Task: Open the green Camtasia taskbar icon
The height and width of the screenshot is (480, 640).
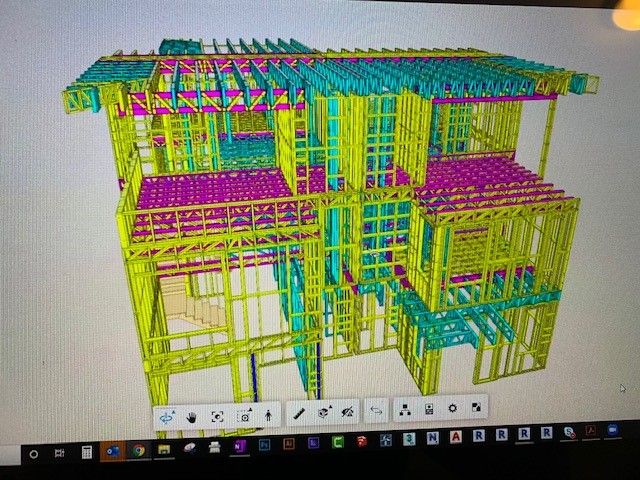Action: 338,442
